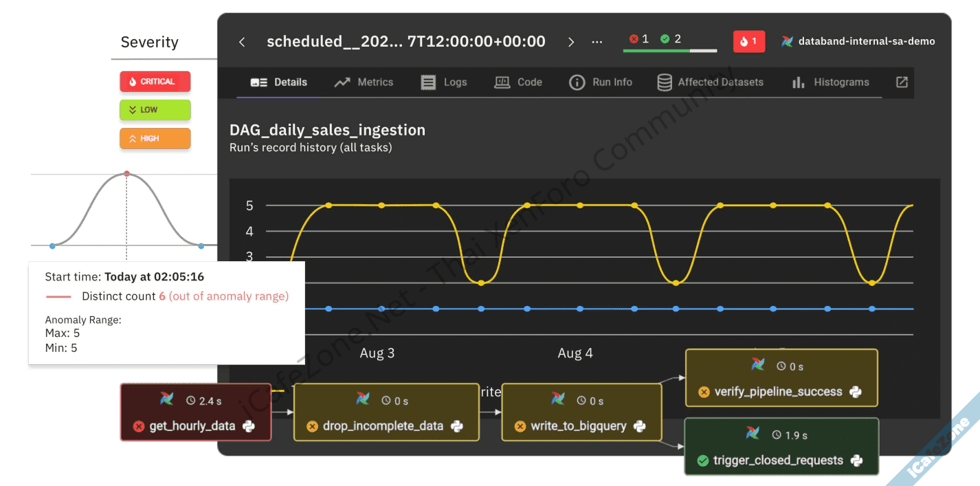The width and height of the screenshot is (980, 486).
Task: Click the red fire alert count badge
Action: pos(749,41)
